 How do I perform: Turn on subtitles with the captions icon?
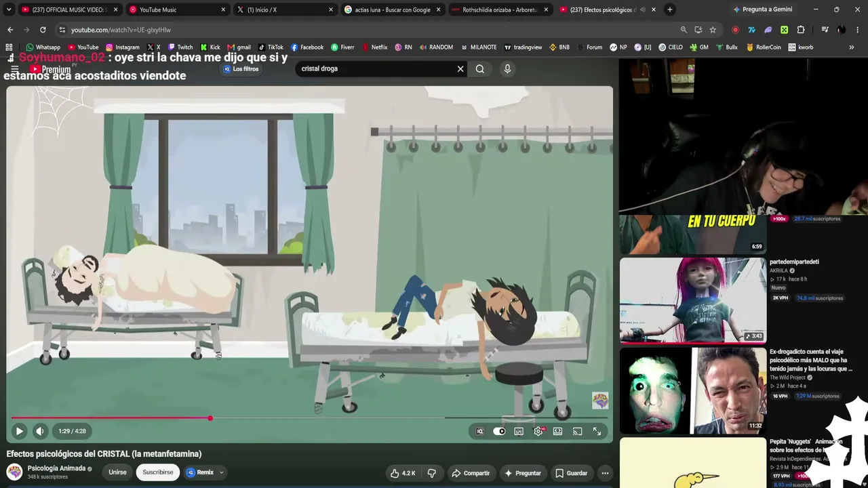(519, 431)
